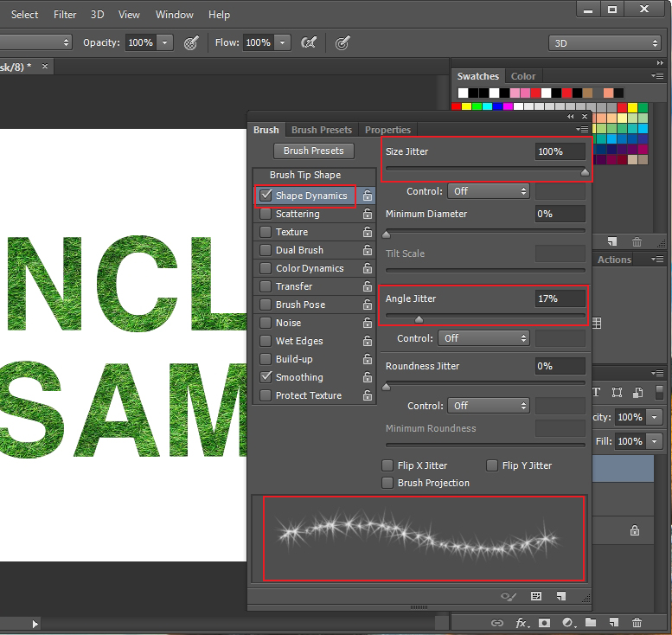
Task: Toggle lock for Scattering settings
Action: click(368, 214)
